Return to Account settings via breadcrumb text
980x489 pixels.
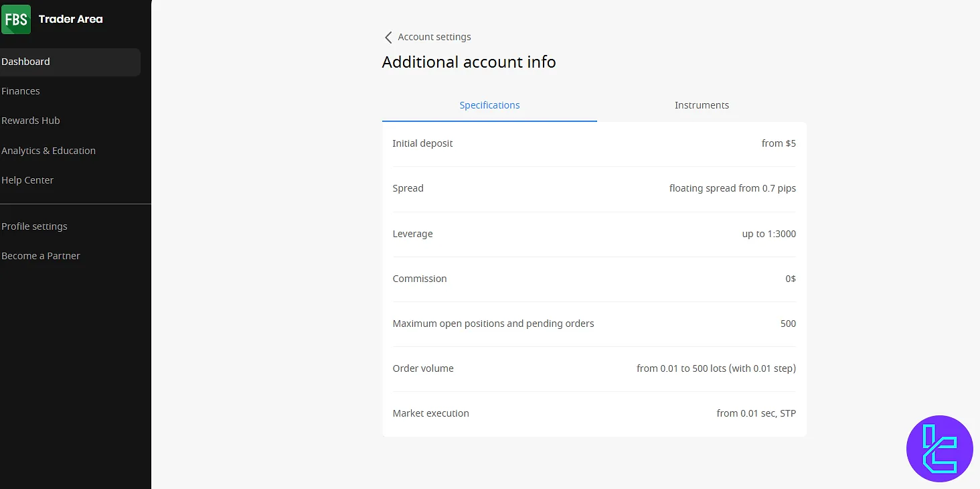(x=434, y=37)
